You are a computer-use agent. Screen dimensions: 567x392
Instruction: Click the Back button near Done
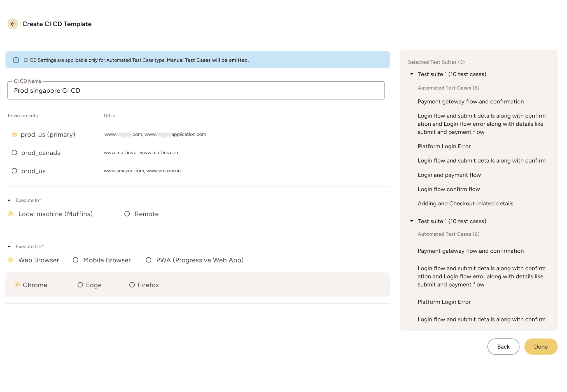pyautogui.click(x=503, y=346)
